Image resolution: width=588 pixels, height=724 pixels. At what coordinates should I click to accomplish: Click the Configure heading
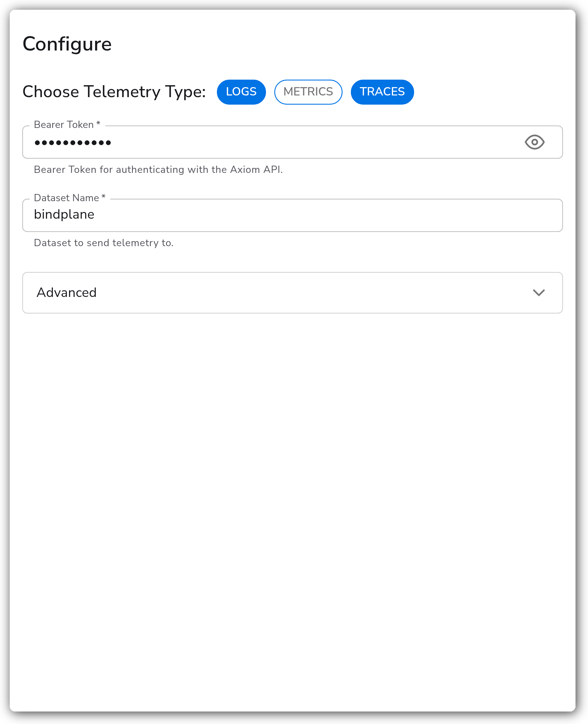coord(67,44)
